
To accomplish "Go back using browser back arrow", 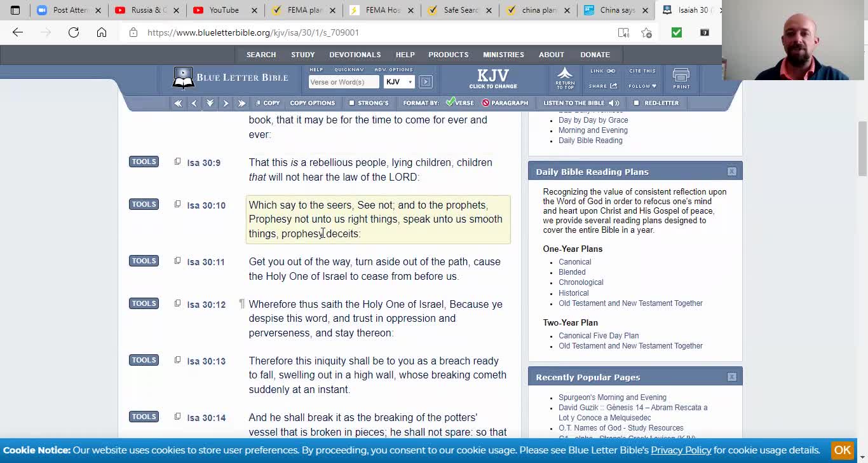I will click(x=18, y=32).
